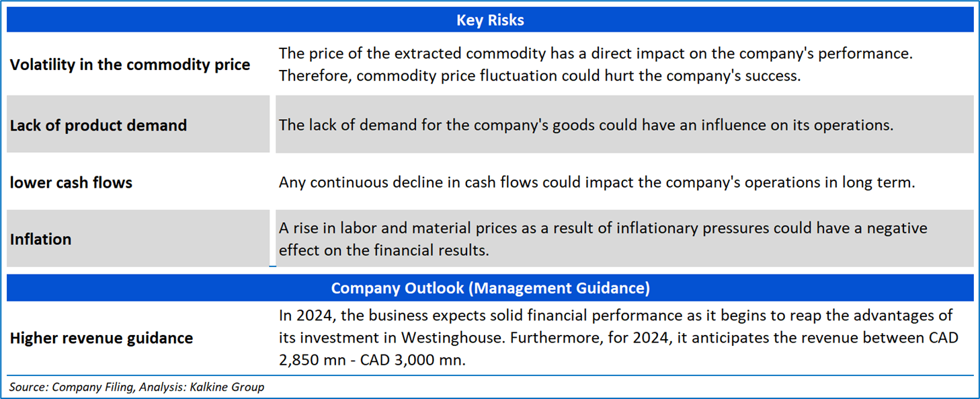Image resolution: width=980 pixels, height=399 pixels.
Task: Click the text "effect on the financial results."
Action: (384, 251)
